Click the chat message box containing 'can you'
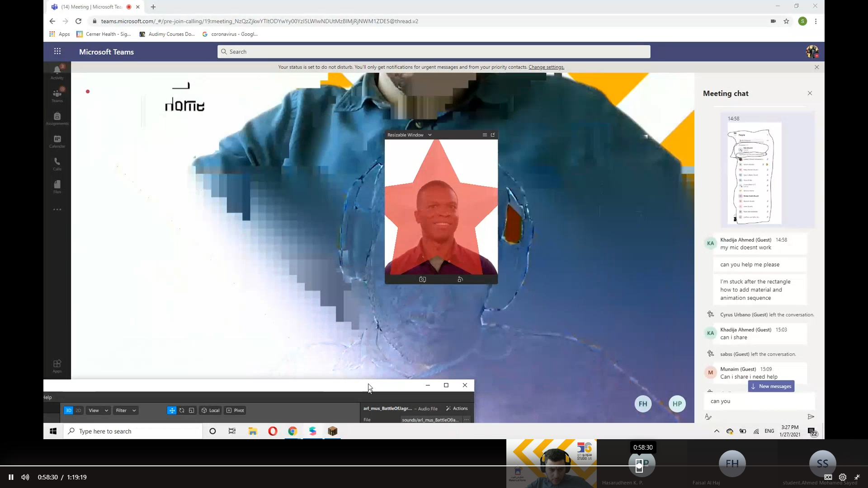Viewport: 868px width, 488px height. coord(759,401)
